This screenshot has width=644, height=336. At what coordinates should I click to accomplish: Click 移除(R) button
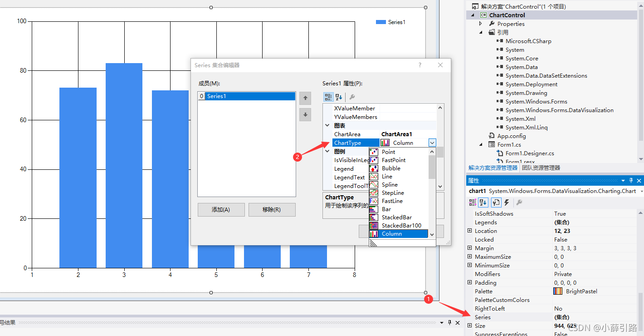pos(272,210)
